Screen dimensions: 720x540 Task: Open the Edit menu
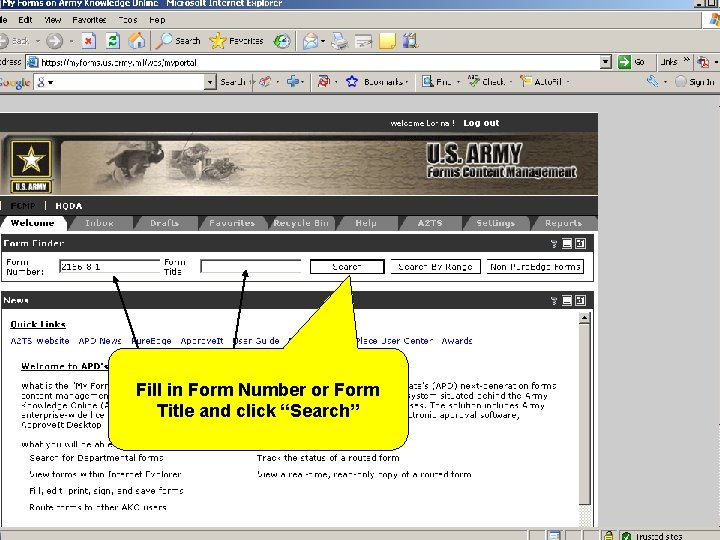click(25, 20)
